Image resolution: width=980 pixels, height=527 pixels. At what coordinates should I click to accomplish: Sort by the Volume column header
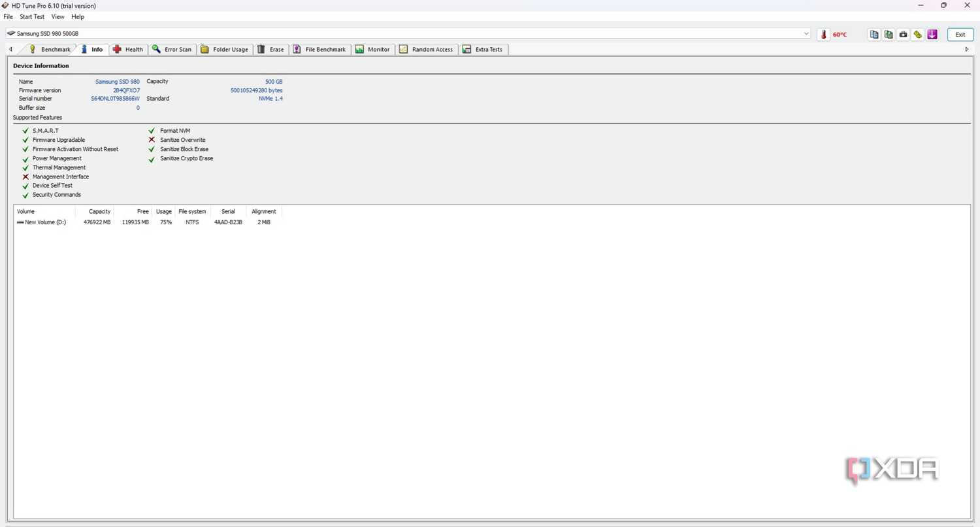44,211
